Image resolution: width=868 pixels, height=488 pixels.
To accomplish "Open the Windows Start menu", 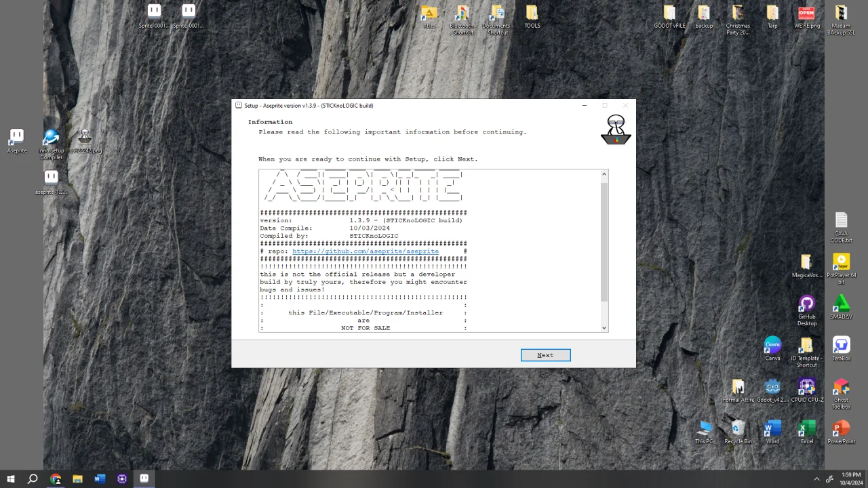I will pos(11,479).
